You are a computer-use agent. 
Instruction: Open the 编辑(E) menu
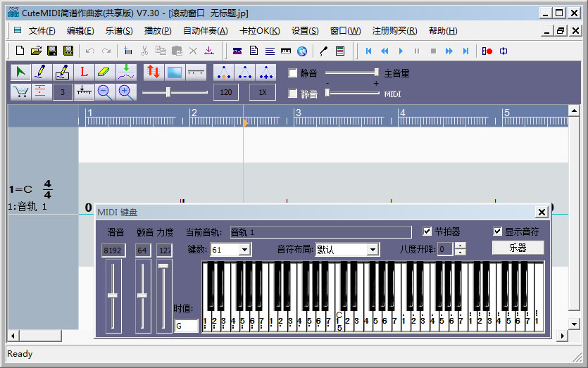point(80,31)
